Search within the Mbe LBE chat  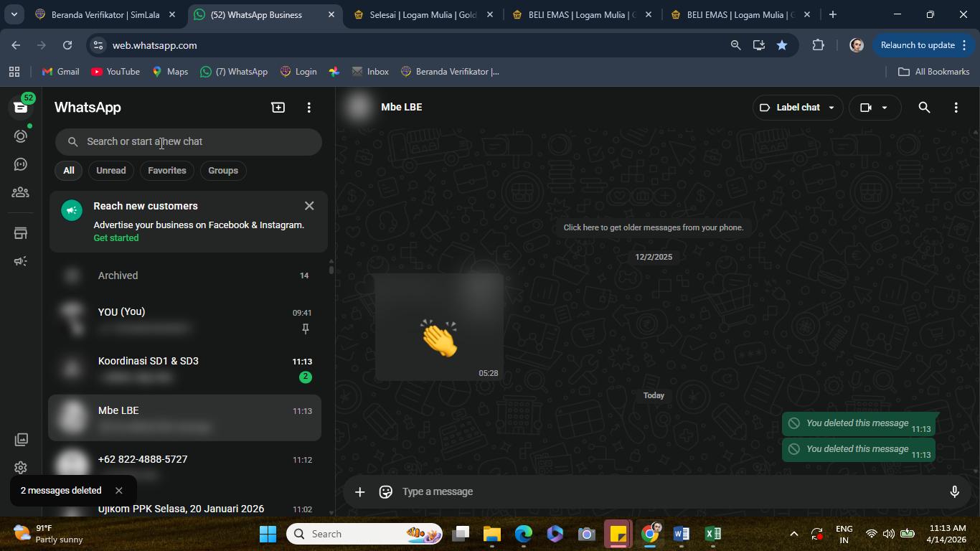pos(924,108)
